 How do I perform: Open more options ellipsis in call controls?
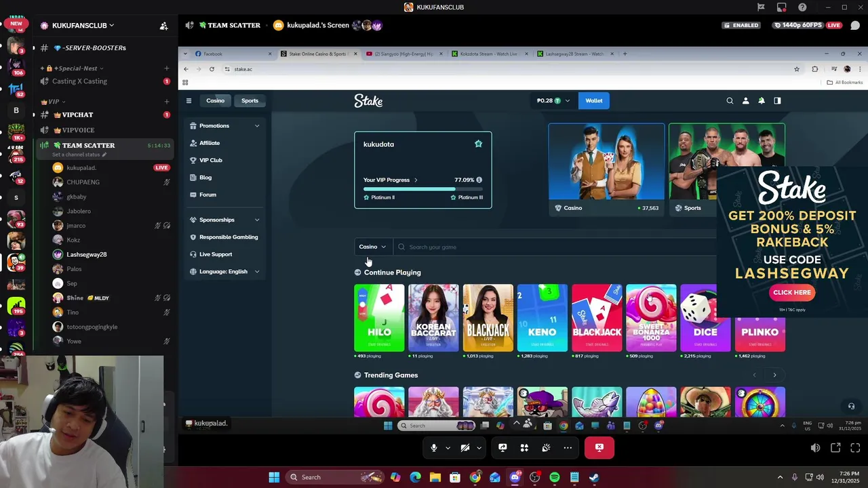point(568,448)
